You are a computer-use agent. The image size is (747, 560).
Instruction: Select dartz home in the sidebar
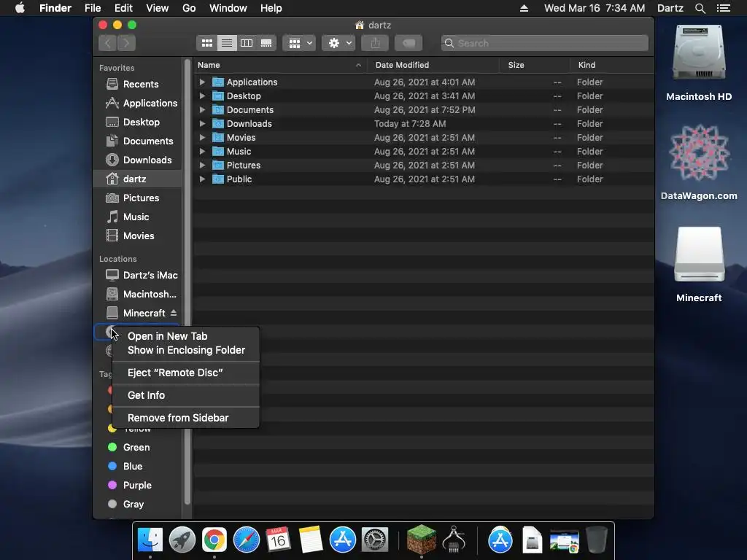138,179
